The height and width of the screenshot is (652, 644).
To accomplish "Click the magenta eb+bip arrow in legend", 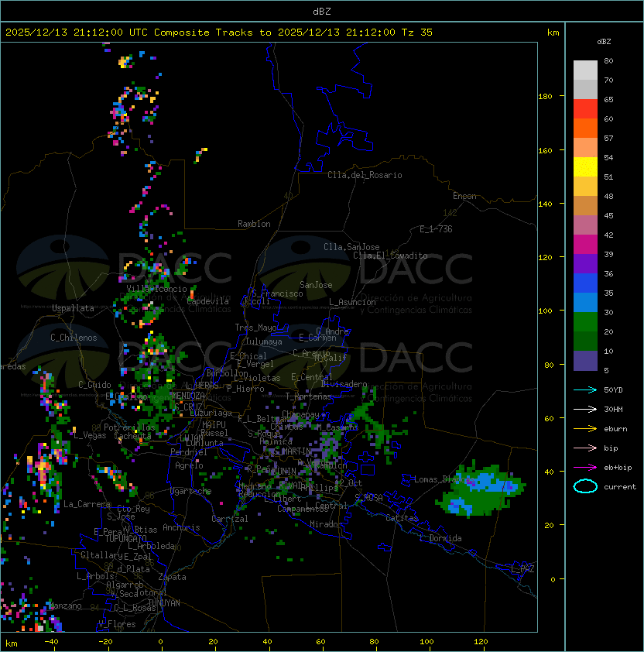I will [585, 468].
